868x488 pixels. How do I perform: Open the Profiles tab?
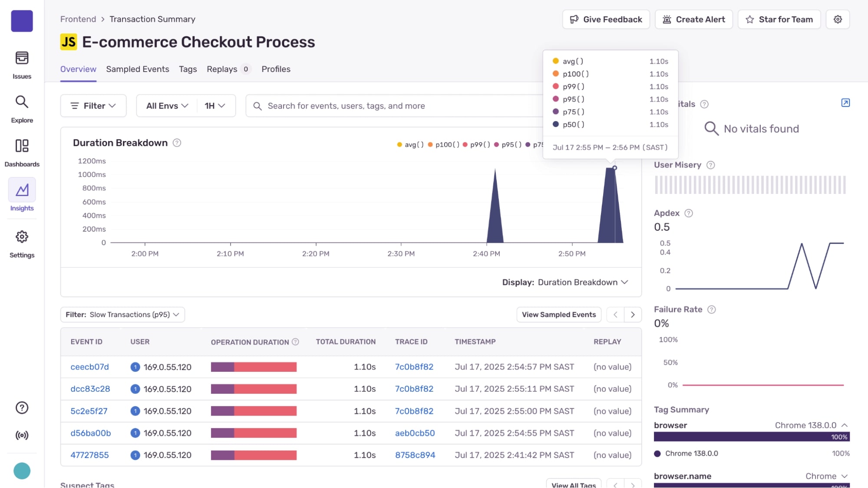[x=276, y=69]
